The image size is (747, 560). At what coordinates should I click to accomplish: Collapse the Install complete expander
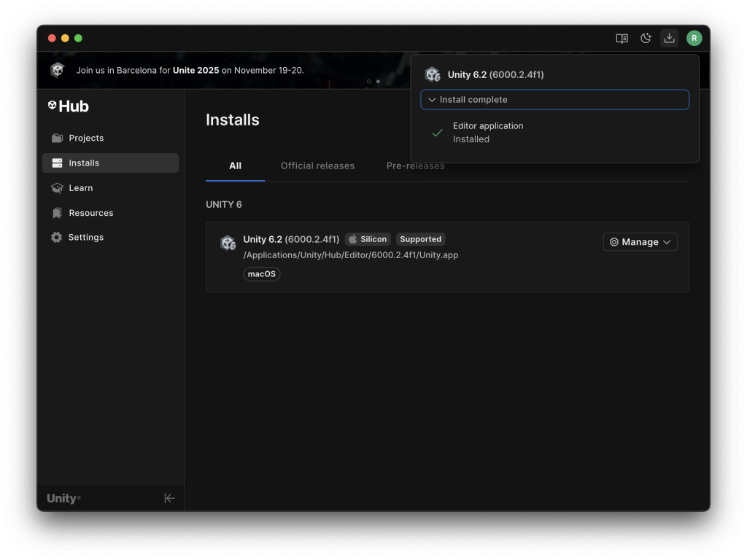(554, 99)
